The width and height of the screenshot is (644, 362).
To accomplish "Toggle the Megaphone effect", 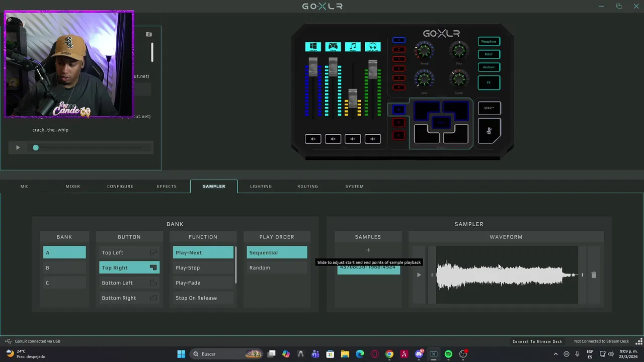I will click(489, 42).
